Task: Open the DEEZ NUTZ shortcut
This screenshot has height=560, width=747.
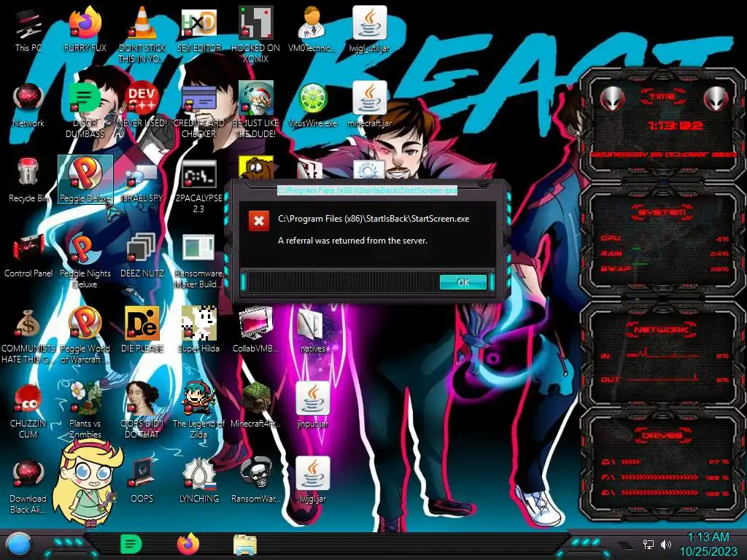Action: coord(142,255)
